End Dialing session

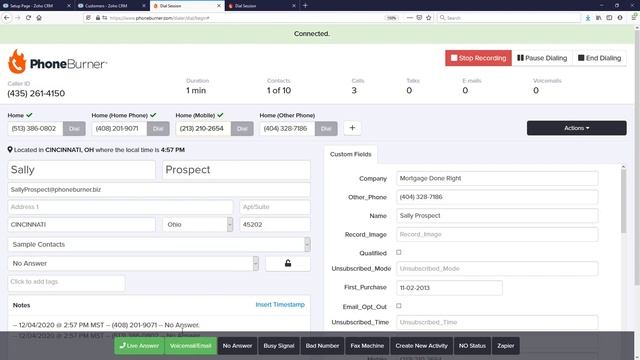(599, 58)
